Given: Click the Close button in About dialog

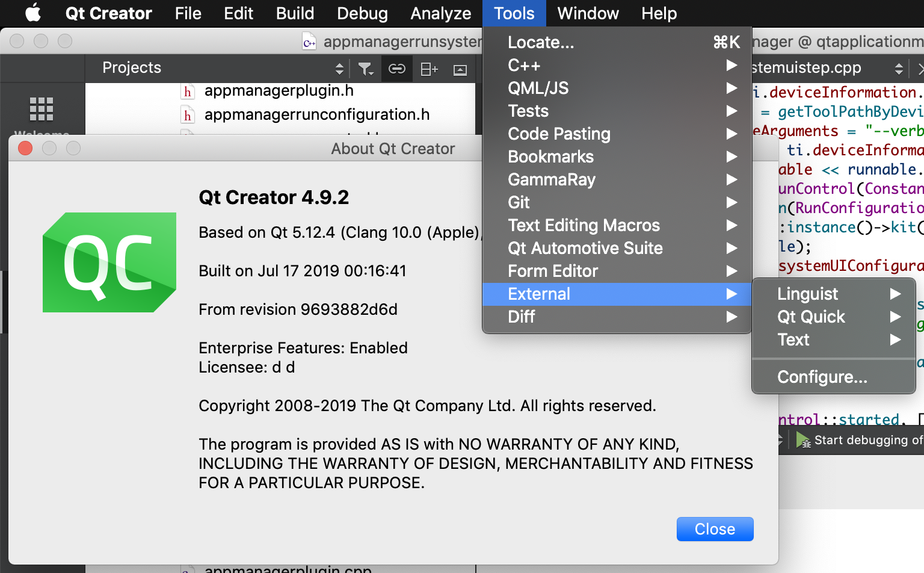Looking at the screenshot, I should (x=715, y=529).
